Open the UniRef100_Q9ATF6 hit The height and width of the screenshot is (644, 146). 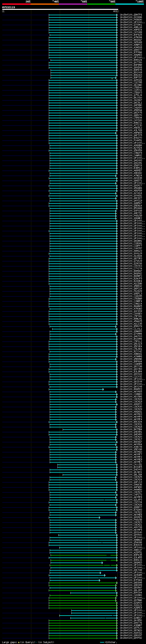click(131, 15)
